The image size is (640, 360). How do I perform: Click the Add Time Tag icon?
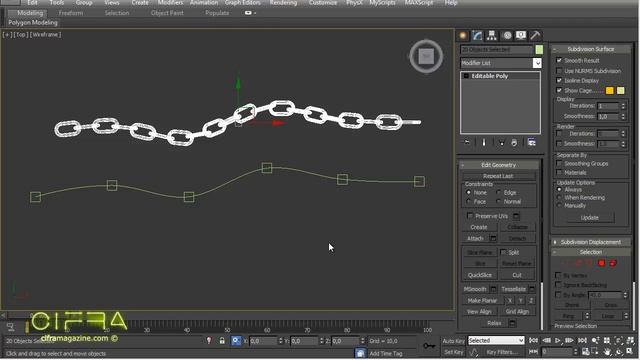coord(360,353)
